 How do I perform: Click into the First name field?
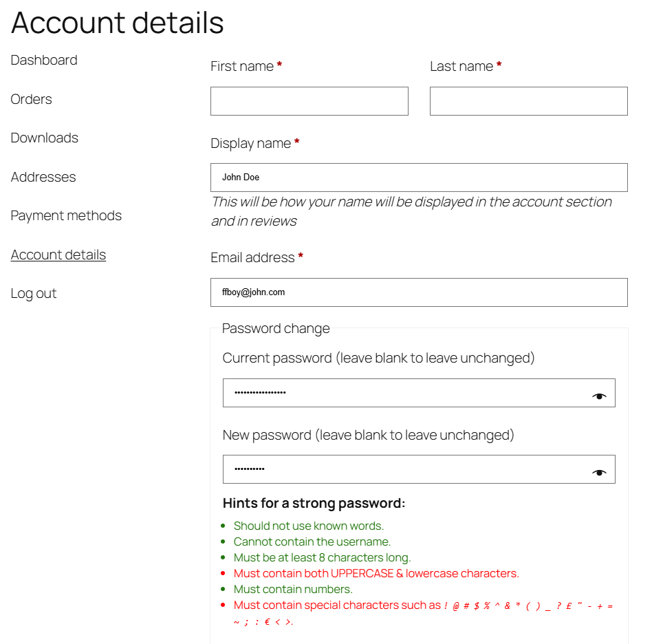tap(309, 101)
